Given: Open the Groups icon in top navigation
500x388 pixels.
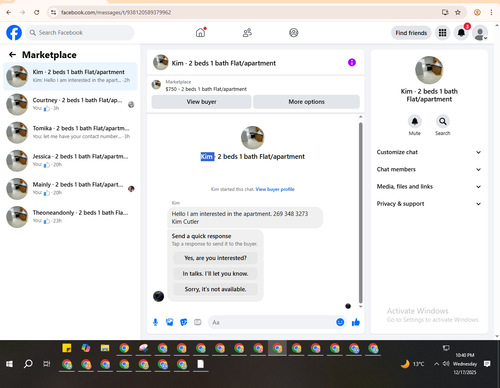Looking at the screenshot, I should [294, 33].
